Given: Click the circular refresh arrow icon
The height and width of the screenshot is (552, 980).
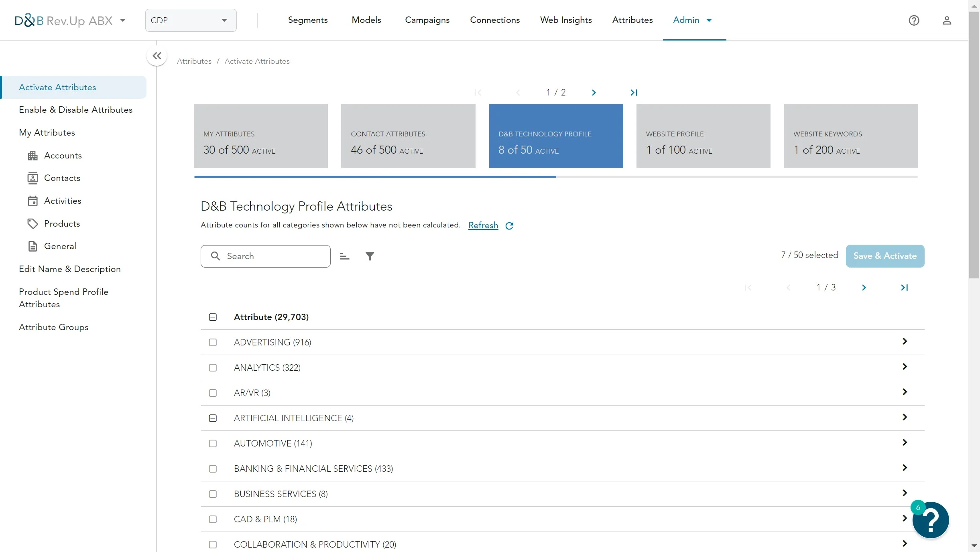Looking at the screenshot, I should click(509, 226).
